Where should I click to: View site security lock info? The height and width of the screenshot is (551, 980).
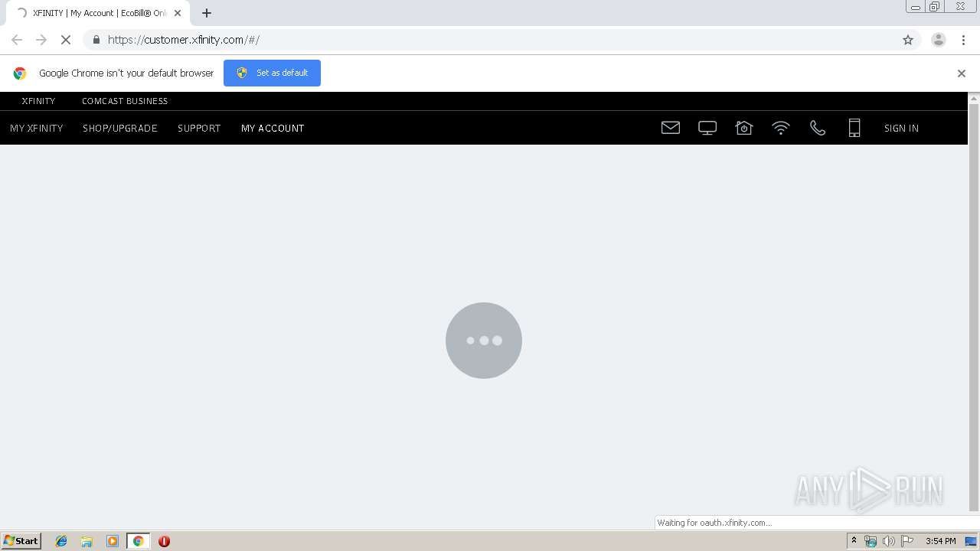[x=96, y=40]
